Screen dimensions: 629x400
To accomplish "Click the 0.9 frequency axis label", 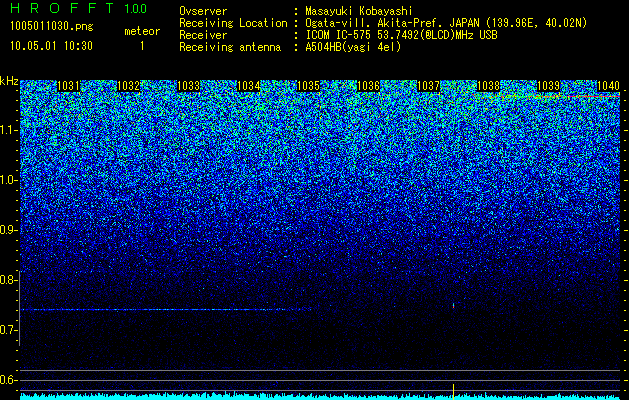I will 9,230.
